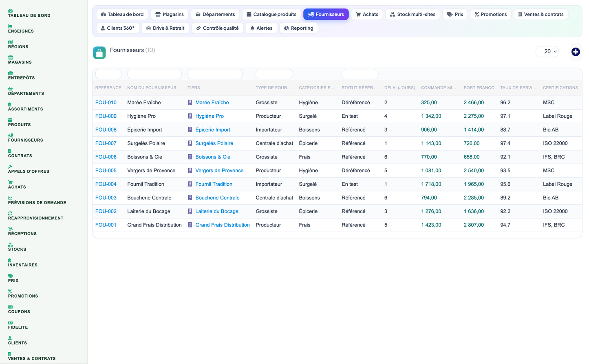589x364 pixels.
Task: Click the Tableau de bord sidebar icon
Action: (10, 11)
